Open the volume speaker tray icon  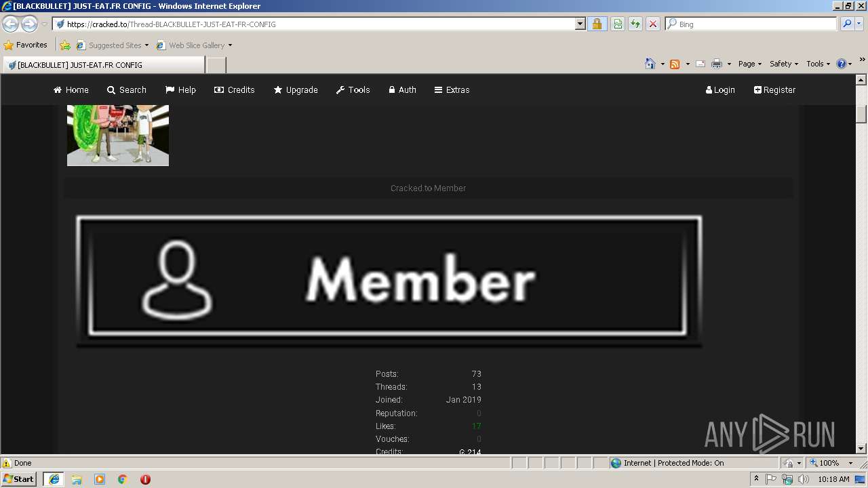point(804,479)
